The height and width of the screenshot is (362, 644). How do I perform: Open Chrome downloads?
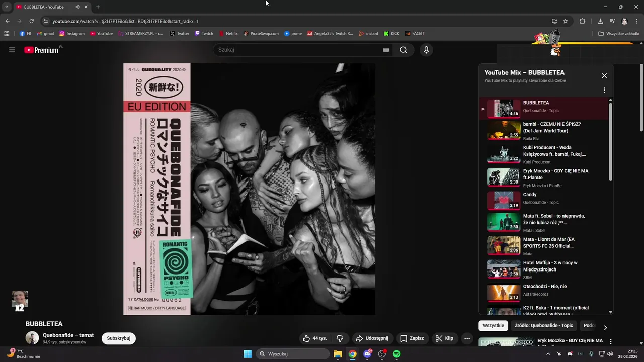(600, 21)
